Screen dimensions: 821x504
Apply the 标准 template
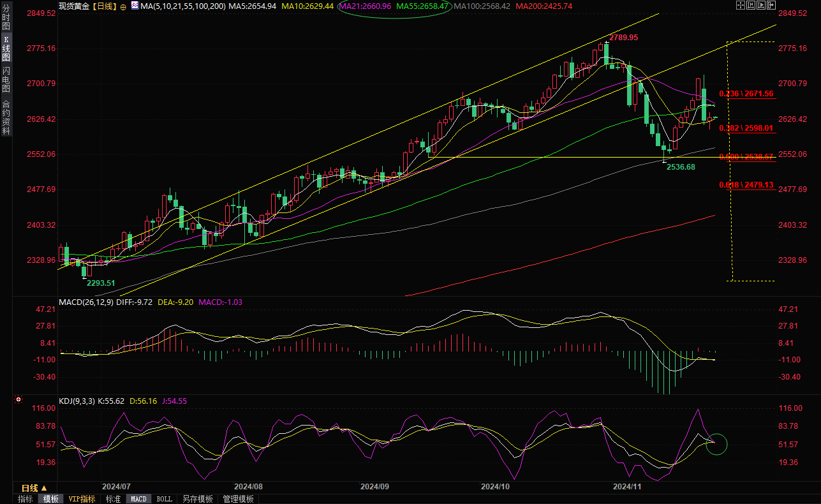point(113,499)
